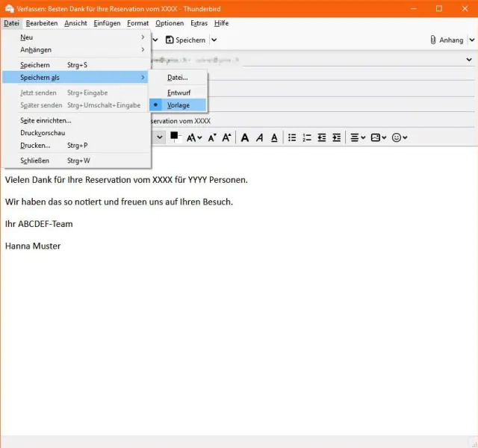Click the Speichern toolbar button
The height and width of the screenshot is (448, 478).
[x=185, y=40]
